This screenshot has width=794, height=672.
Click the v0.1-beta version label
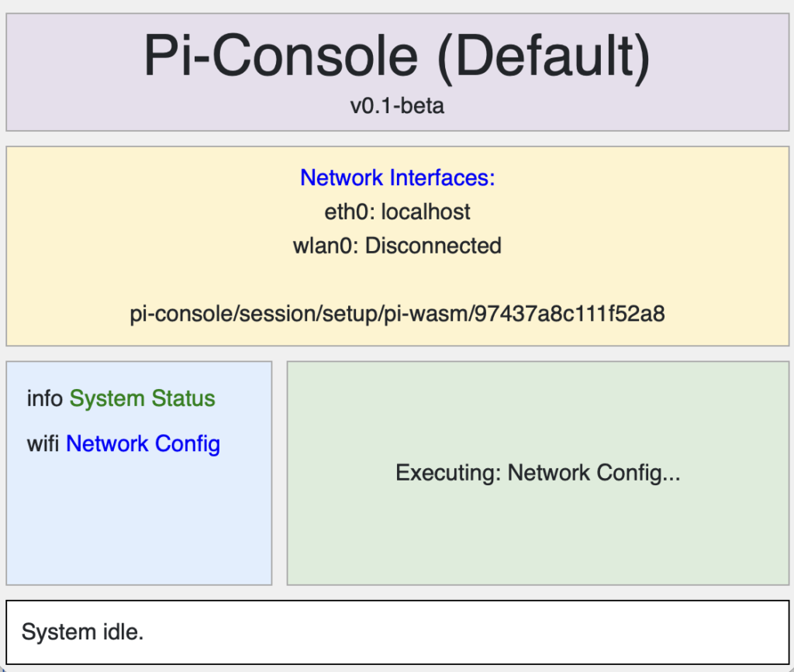pyautogui.click(x=397, y=105)
